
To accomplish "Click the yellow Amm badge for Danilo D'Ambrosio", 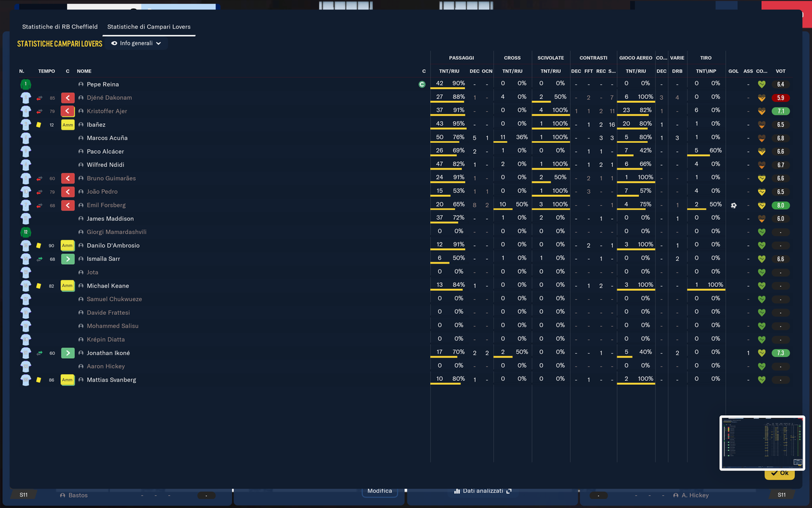I will click(x=68, y=246).
